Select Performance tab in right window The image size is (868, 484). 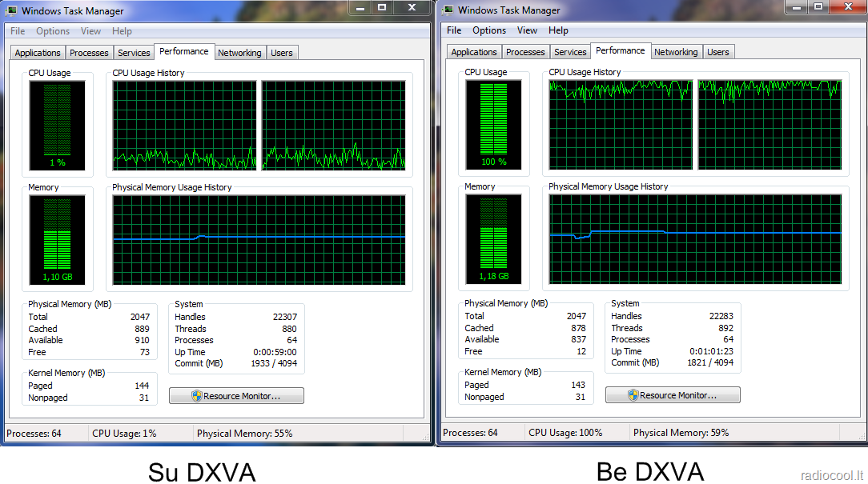click(x=620, y=51)
